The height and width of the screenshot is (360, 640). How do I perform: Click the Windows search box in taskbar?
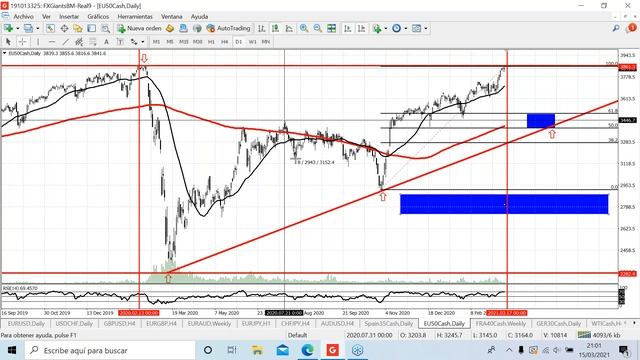coord(110,350)
